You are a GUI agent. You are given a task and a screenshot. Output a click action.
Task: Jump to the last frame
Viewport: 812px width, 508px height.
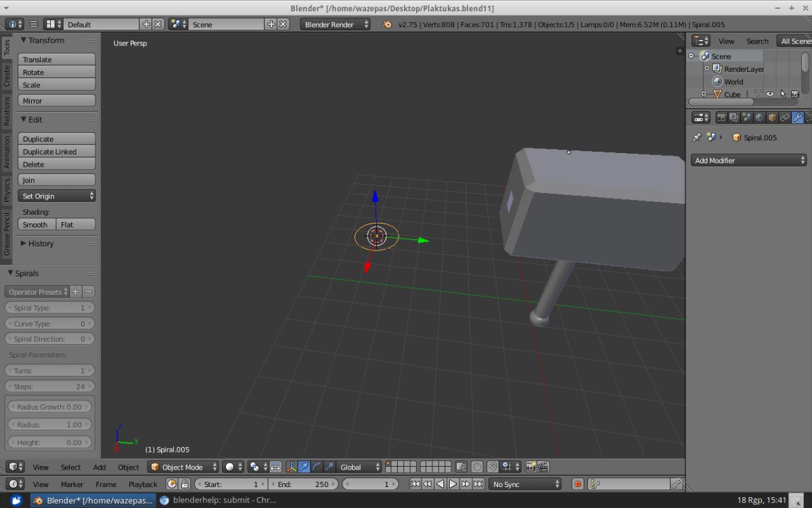tap(478, 484)
